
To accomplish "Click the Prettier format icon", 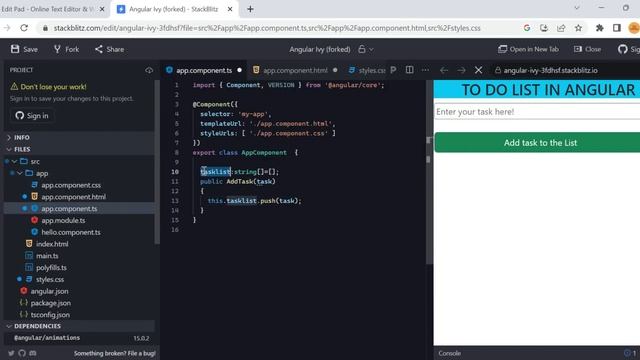I will (x=393, y=70).
